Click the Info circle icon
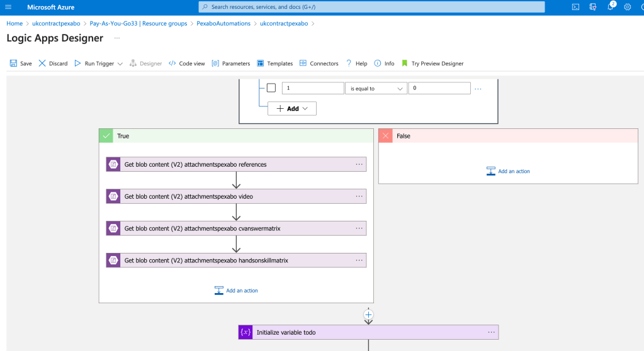 [x=378, y=64]
